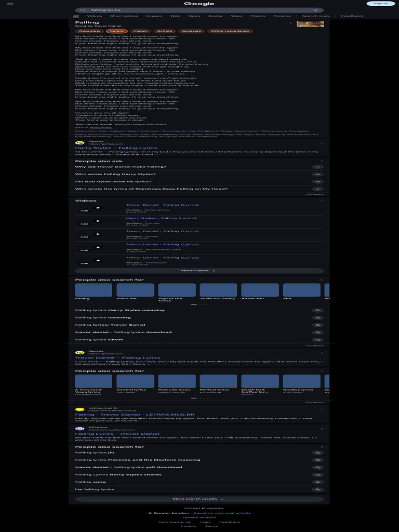Click the Musixmatch source link
Image resolution: width=399 pixels, height=532 pixels.
pos(101,128)
